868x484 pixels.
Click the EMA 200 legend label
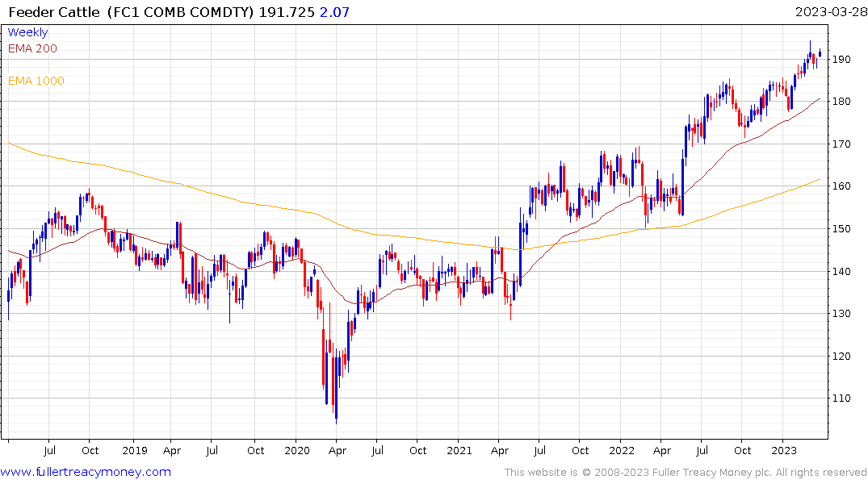coord(32,48)
